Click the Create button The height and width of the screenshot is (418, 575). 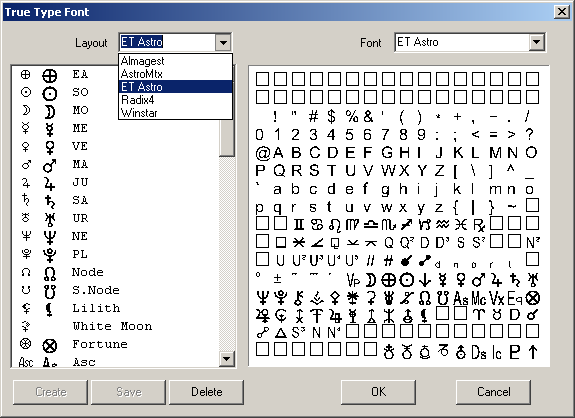pos(51,392)
